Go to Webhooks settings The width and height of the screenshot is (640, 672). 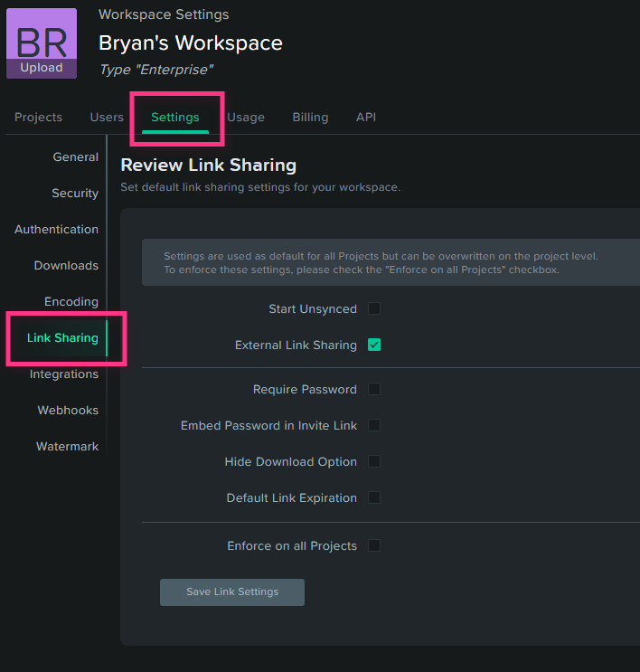coord(68,411)
